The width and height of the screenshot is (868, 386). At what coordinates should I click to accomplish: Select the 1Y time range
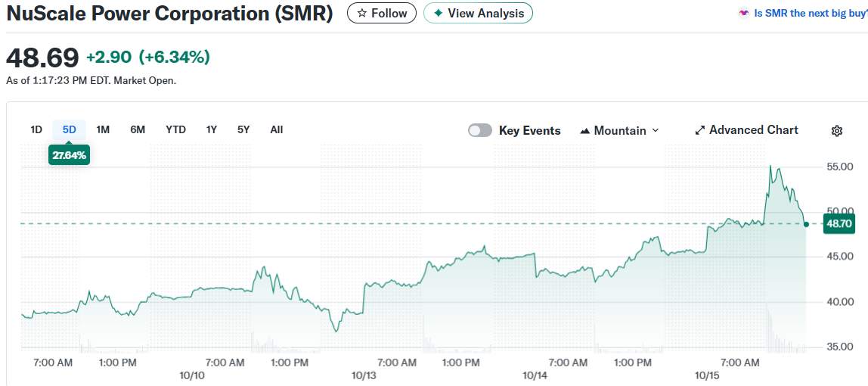[x=212, y=129]
